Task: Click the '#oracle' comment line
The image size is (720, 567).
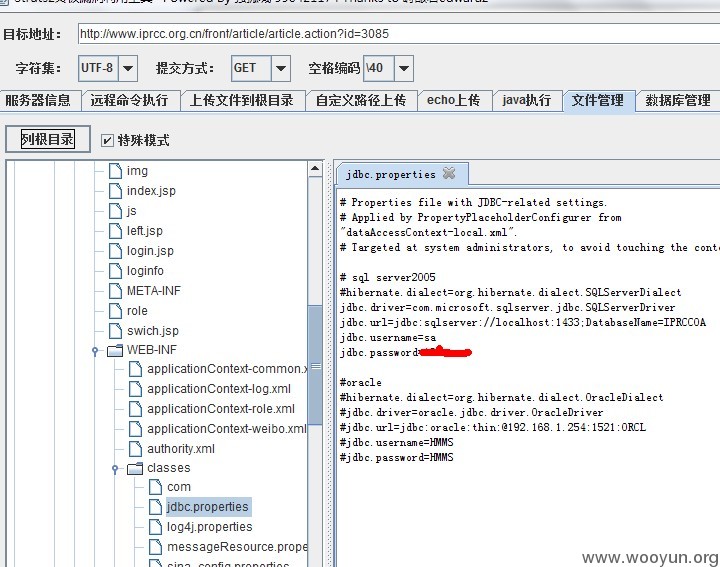Action: point(360,382)
